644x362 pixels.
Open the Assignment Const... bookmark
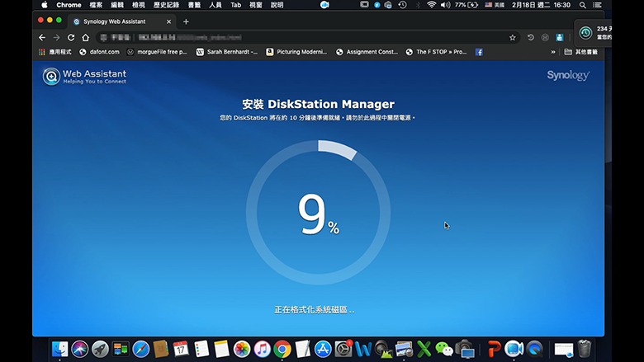tap(367, 52)
